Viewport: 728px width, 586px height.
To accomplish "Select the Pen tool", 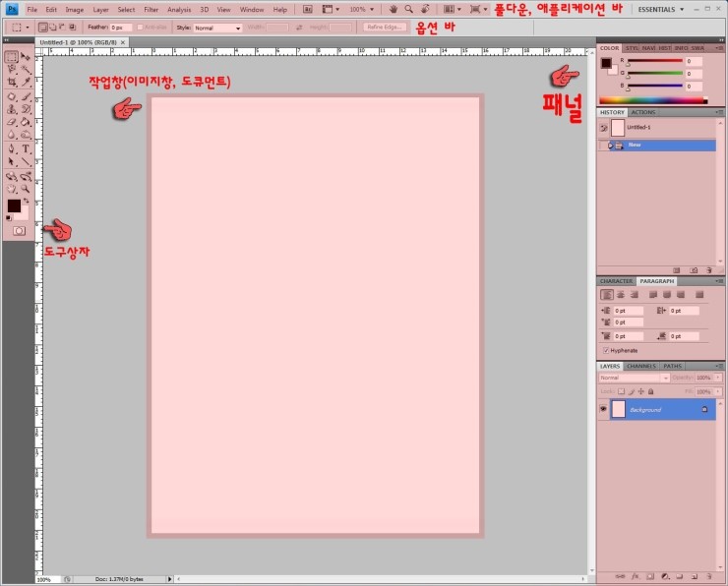I will pos(12,148).
